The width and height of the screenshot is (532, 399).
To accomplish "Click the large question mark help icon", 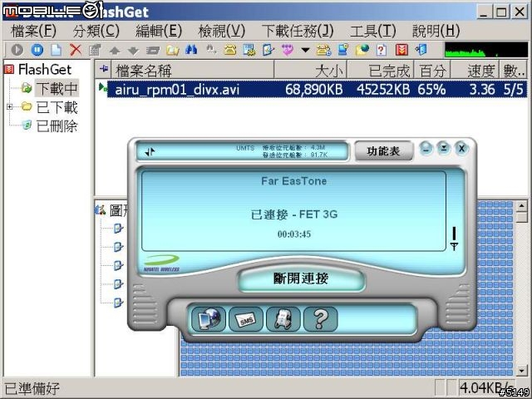I will coord(321,318).
